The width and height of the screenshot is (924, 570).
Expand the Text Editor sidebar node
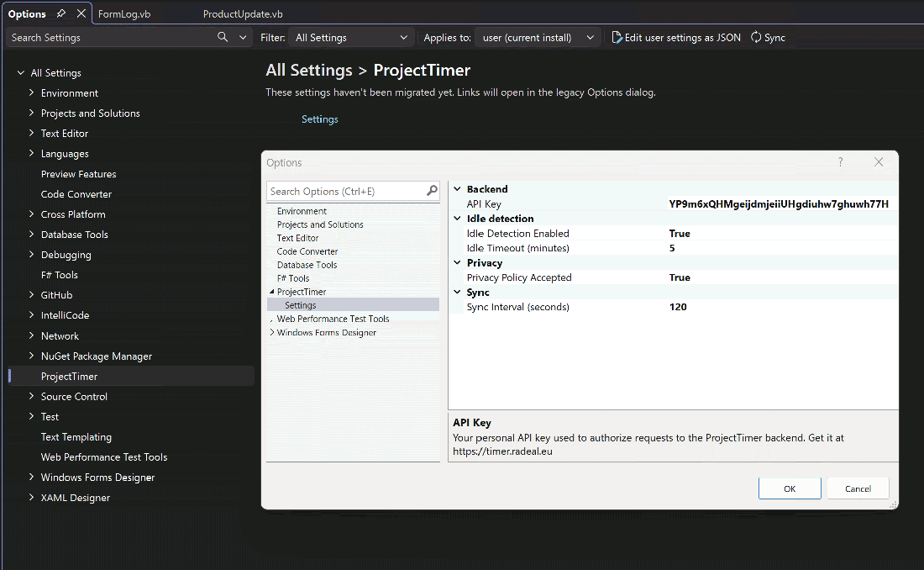[31, 133]
